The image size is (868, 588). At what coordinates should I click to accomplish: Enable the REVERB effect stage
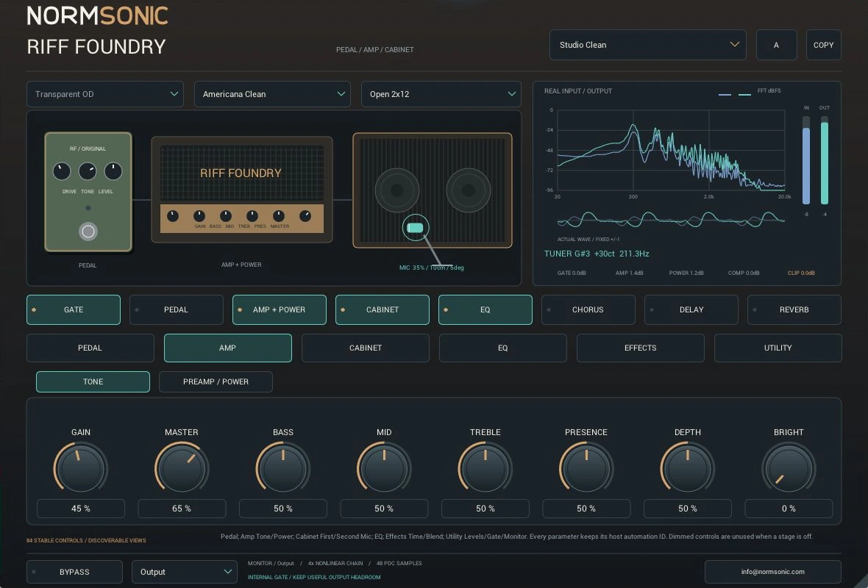point(794,309)
